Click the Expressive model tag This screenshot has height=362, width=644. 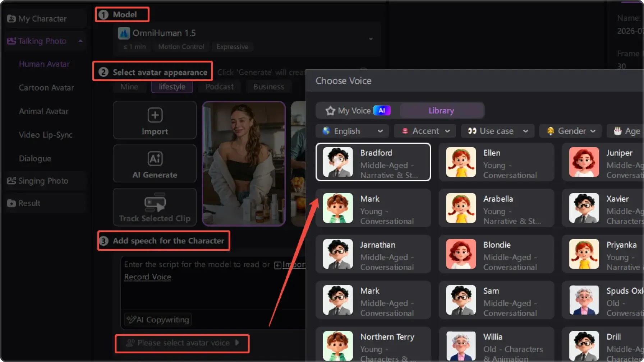[x=232, y=47]
